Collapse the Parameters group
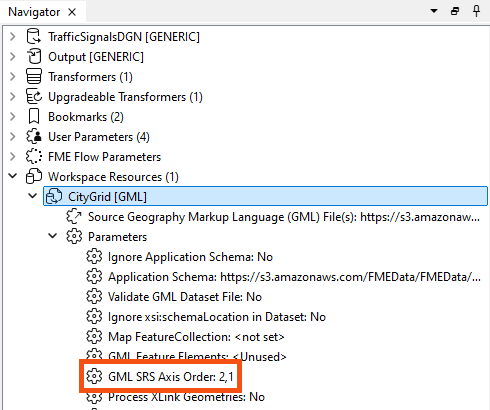Screen dimensions: 490x410 53,236
